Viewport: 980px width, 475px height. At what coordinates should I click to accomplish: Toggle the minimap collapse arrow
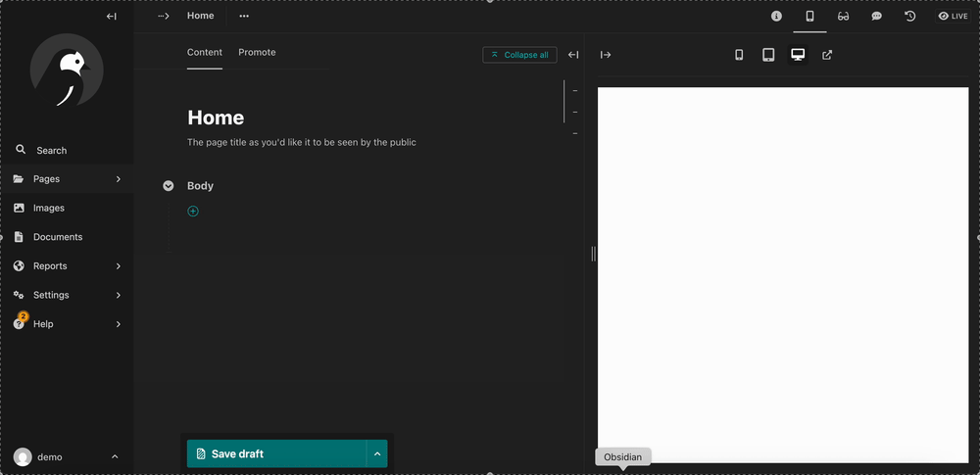(573, 55)
